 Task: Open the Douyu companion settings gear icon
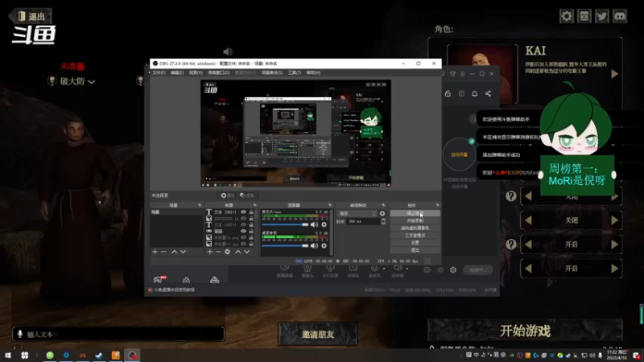453,269
